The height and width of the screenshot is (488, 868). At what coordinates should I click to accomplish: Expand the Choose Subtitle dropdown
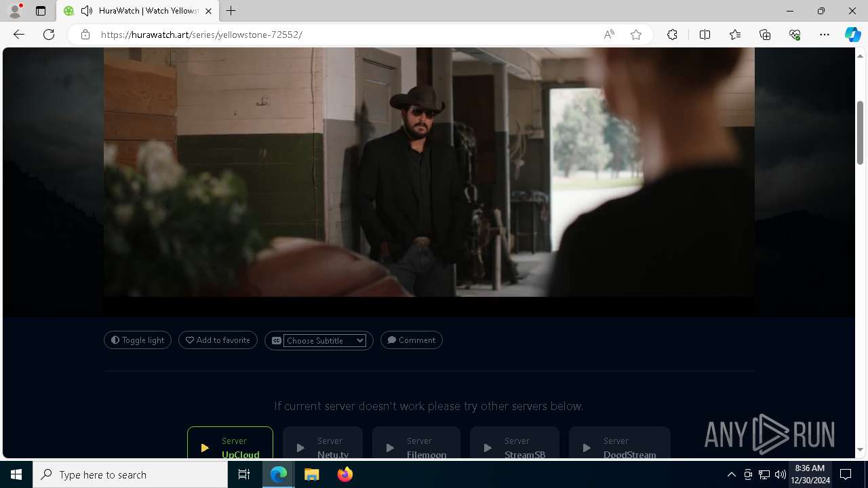tap(325, 340)
